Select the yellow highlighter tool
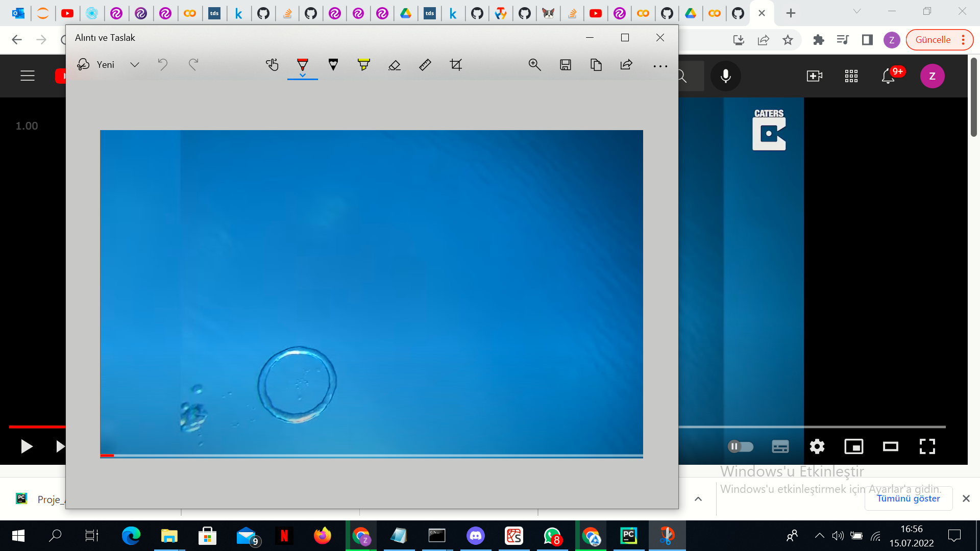This screenshot has width=980, height=551. tap(363, 65)
